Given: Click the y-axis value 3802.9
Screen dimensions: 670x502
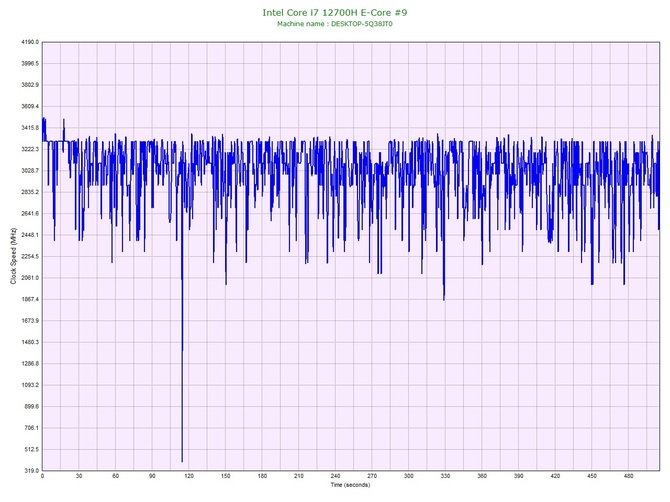Looking at the screenshot, I should click(30, 85).
